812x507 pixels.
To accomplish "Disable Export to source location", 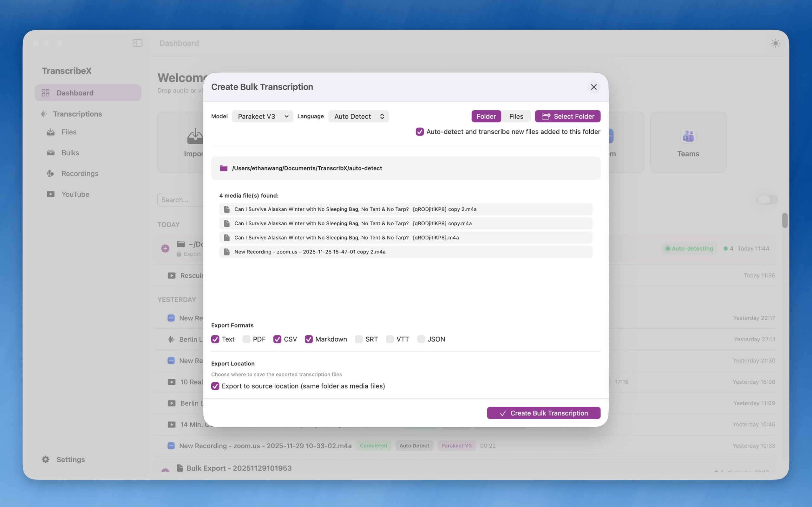I will coord(215,386).
